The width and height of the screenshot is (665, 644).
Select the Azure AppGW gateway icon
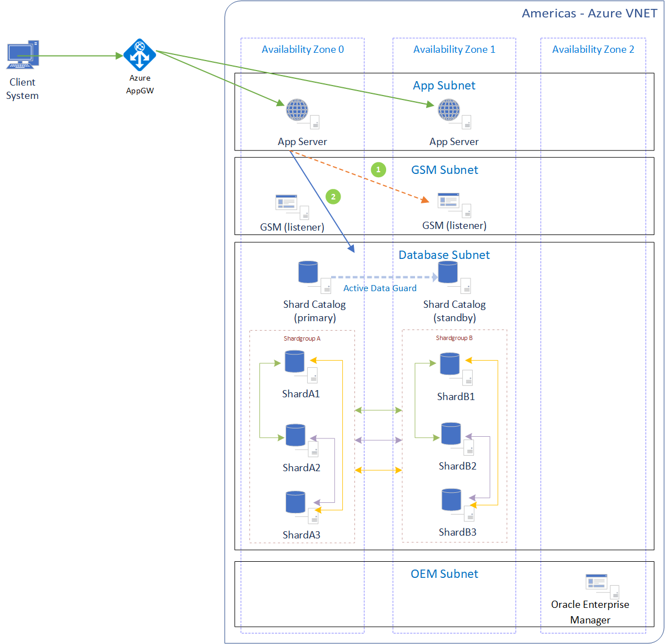tap(139, 54)
